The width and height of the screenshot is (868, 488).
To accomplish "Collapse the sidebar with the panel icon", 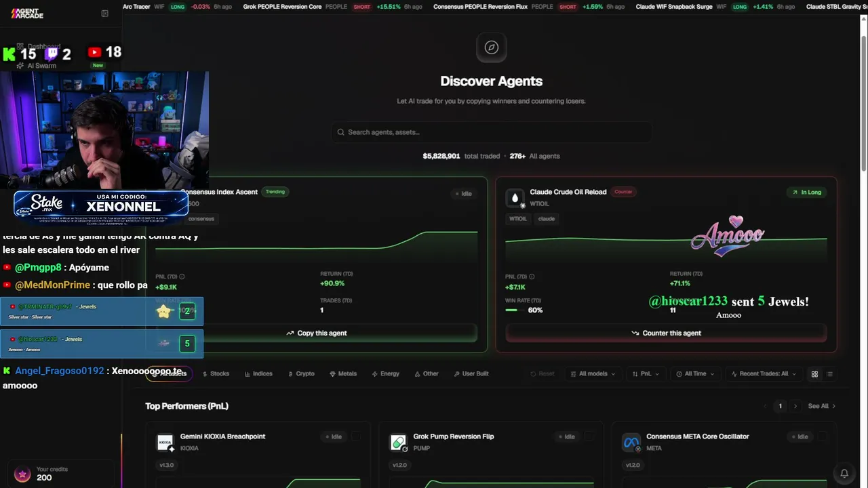I will tap(104, 14).
